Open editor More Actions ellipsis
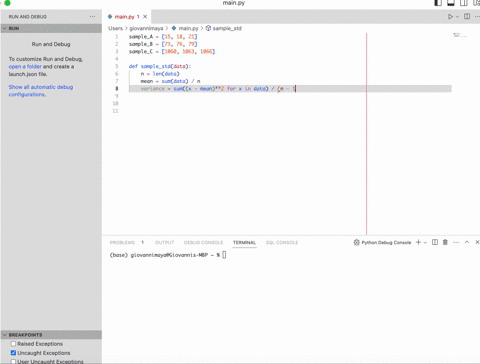This screenshot has height=364, width=480. click(x=477, y=16)
